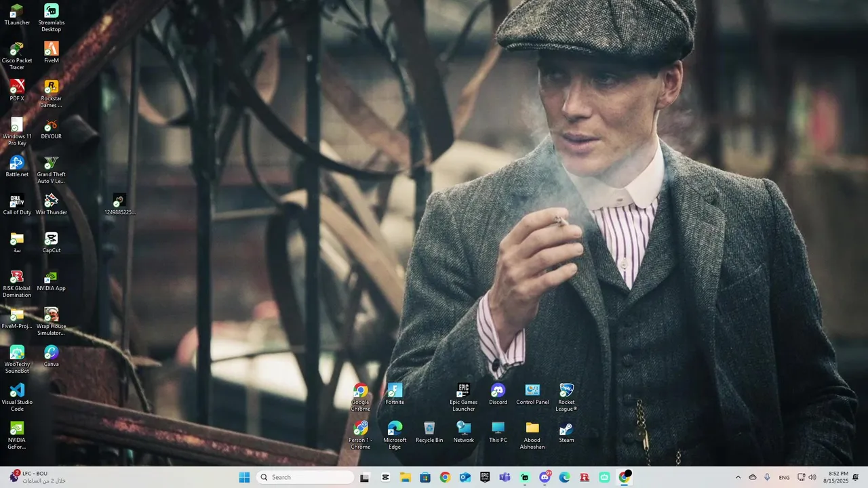Open the Windows Start menu

tap(244, 477)
